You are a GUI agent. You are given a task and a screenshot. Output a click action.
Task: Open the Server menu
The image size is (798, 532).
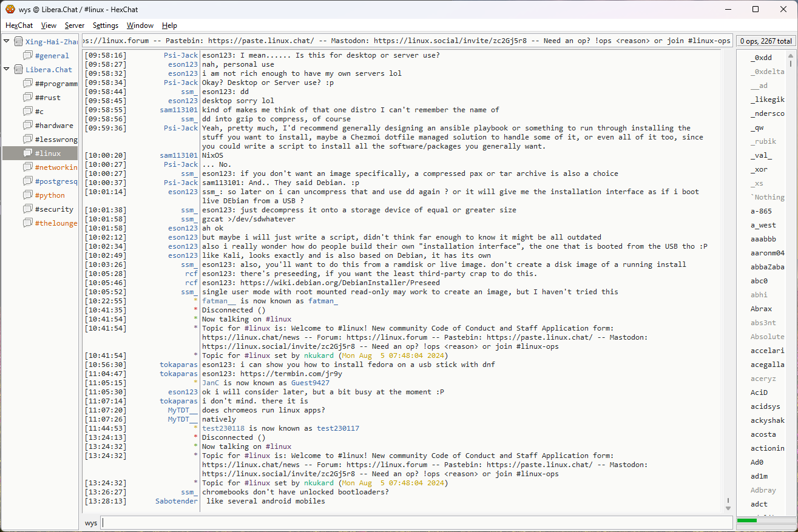point(75,25)
